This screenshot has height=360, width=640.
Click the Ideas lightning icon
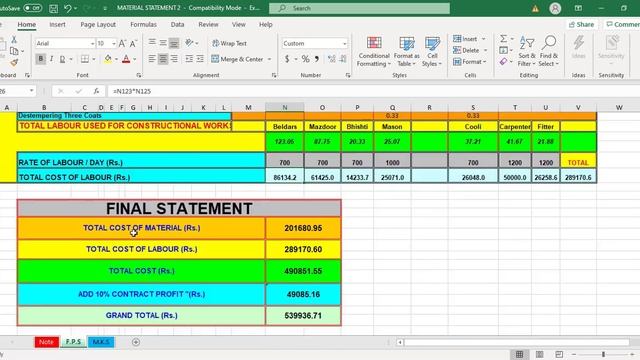(578, 47)
